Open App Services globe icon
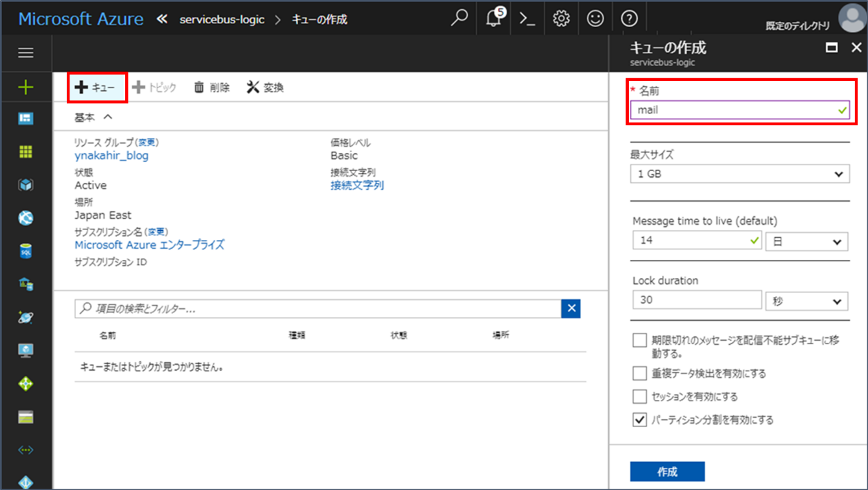This screenshot has width=868, height=490. [26, 218]
